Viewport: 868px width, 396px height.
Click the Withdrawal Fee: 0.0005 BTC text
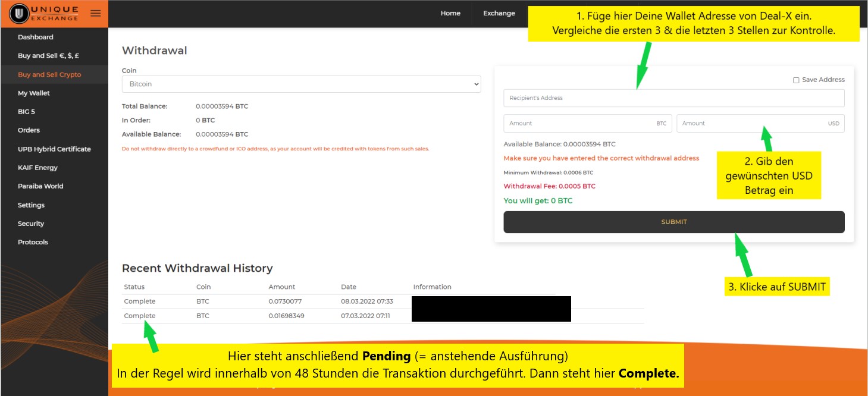pyautogui.click(x=550, y=186)
